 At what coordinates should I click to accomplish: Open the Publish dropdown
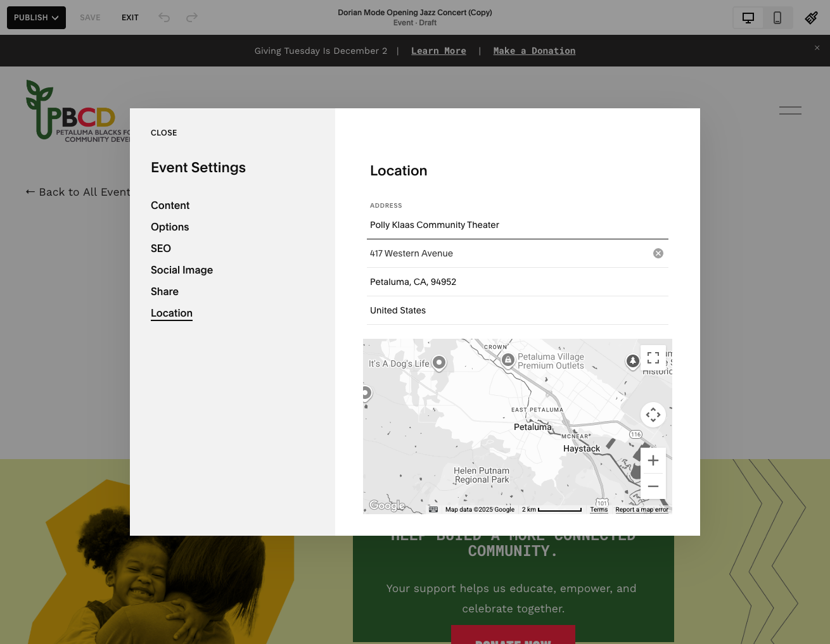(36, 18)
